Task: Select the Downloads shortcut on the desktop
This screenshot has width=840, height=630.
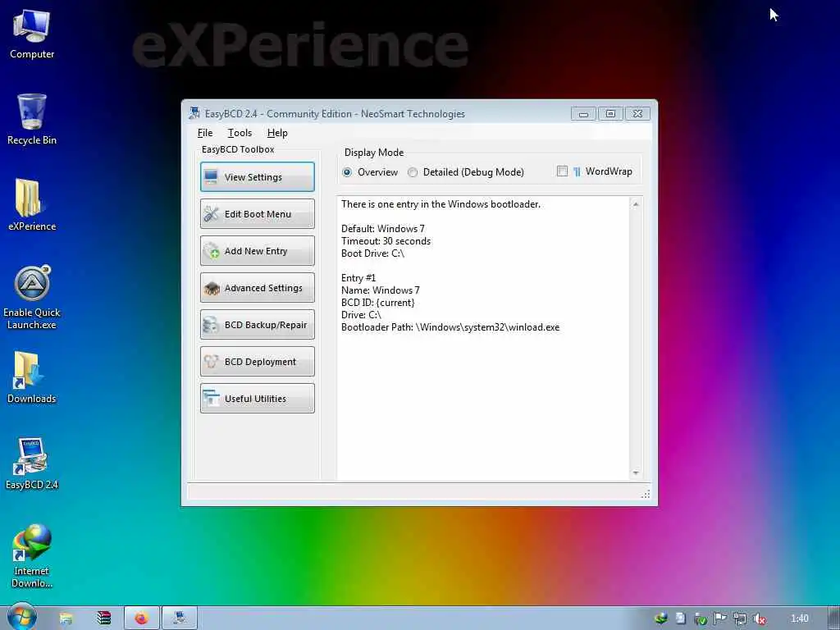Action: tap(32, 377)
